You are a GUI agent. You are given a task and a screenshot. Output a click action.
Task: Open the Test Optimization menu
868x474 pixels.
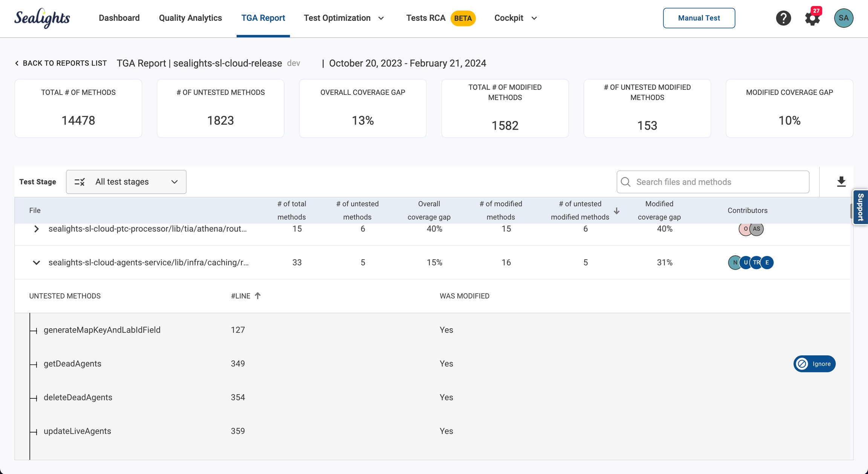[x=344, y=18]
